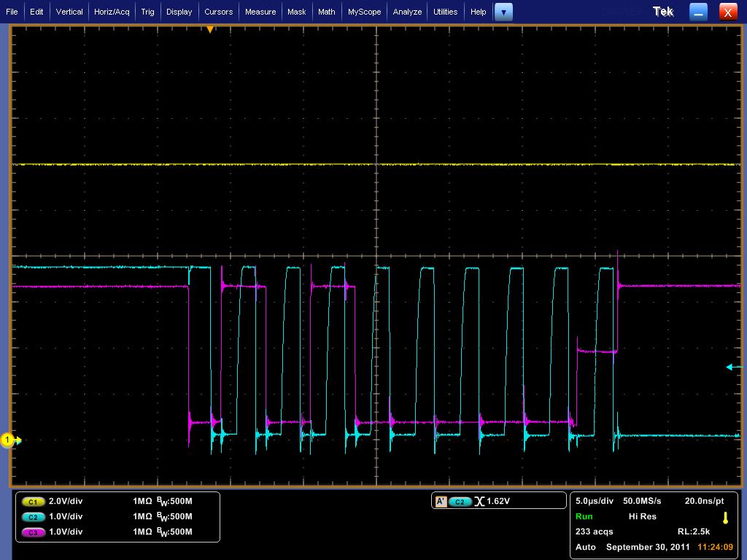The image size is (747, 560).
Task: Open the Vertical menu
Action: pyautogui.click(x=69, y=12)
